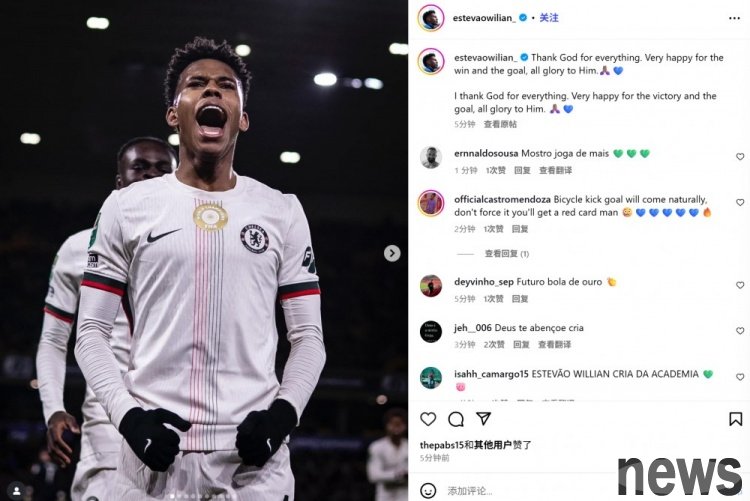Screen dimensions: 750x501
Task: Expand the 查看回复 (1) replies
Action: click(x=507, y=254)
